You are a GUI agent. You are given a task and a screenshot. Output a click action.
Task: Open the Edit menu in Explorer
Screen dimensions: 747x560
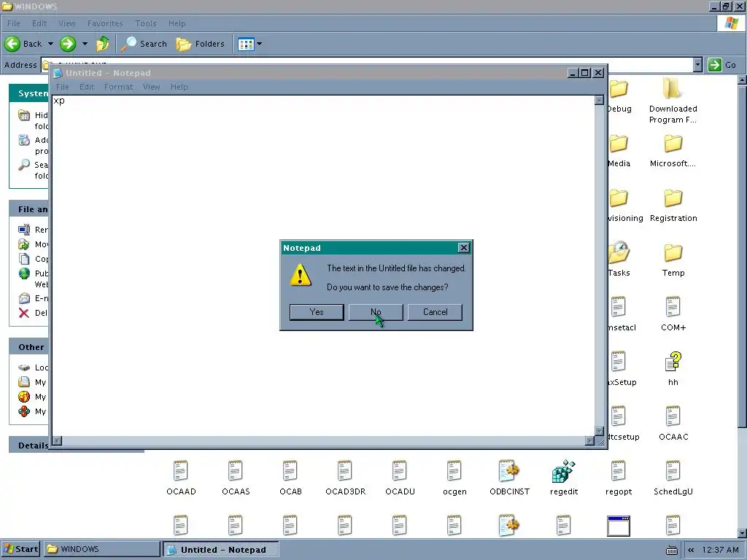pyautogui.click(x=39, y=23)
